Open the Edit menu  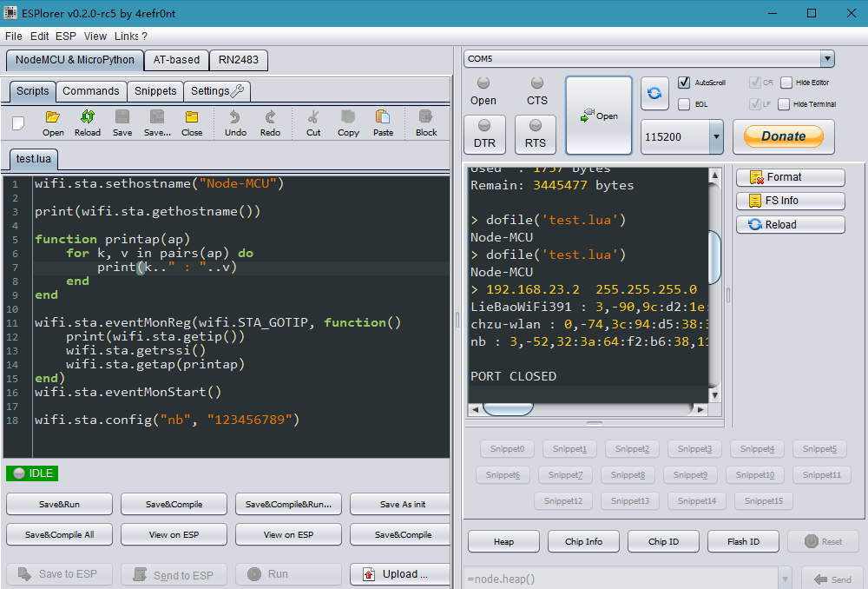pos(39,36)
